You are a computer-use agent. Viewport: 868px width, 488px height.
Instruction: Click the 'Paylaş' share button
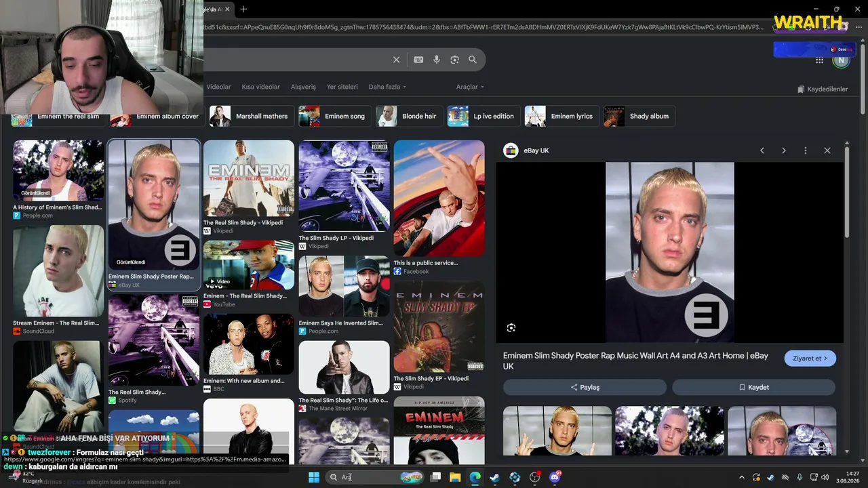pyautogui.click(x=585, y=387)
